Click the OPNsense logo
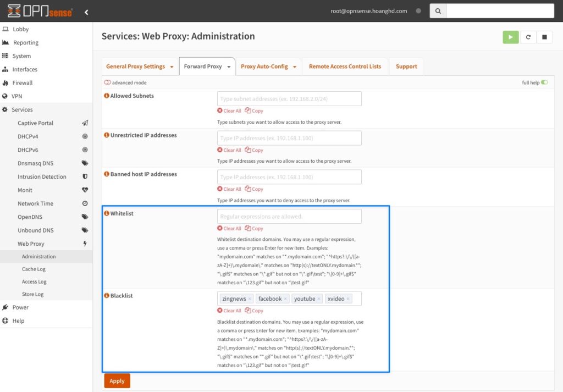The height and width of the screenshot is (392, 563). click(x=40, y=11)
